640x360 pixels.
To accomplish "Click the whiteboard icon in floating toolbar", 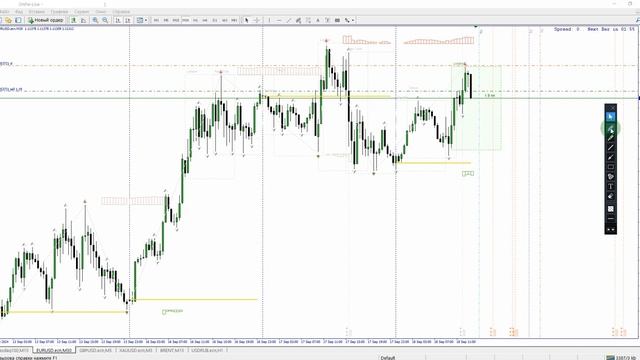I will pos(611,209).
